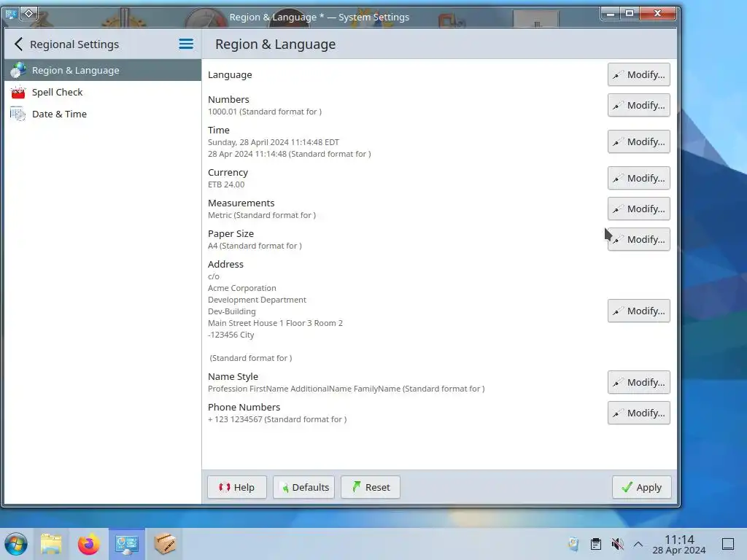The height and width of the screenshot is (560, 747).
Task: Click the Acme Corporation address line
Action: pos(242,288)
